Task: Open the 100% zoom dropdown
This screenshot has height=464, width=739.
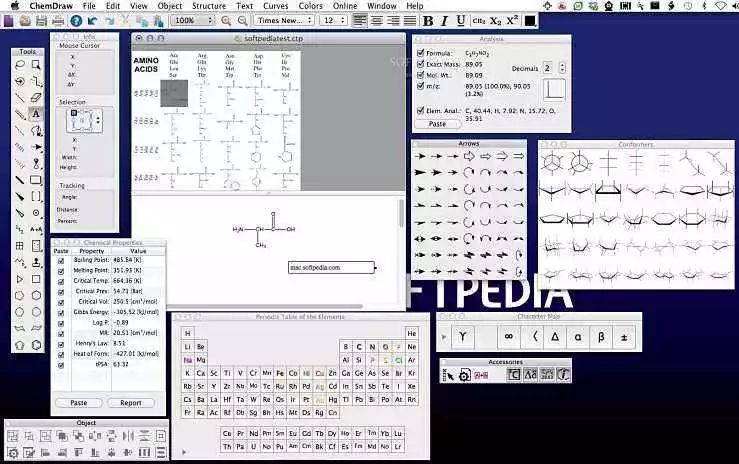Action: click(x=193, y=21)
